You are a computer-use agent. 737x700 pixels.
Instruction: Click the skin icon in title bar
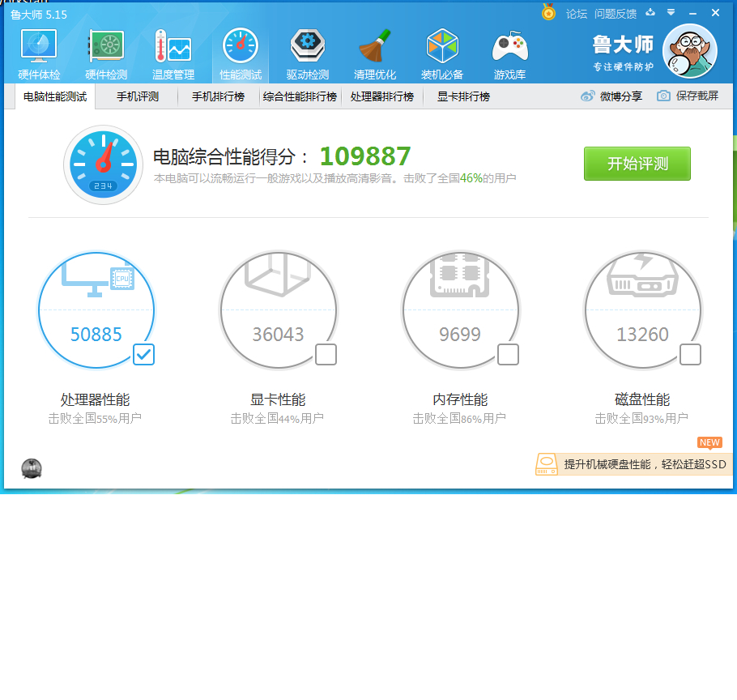click(x=650, y=13)
